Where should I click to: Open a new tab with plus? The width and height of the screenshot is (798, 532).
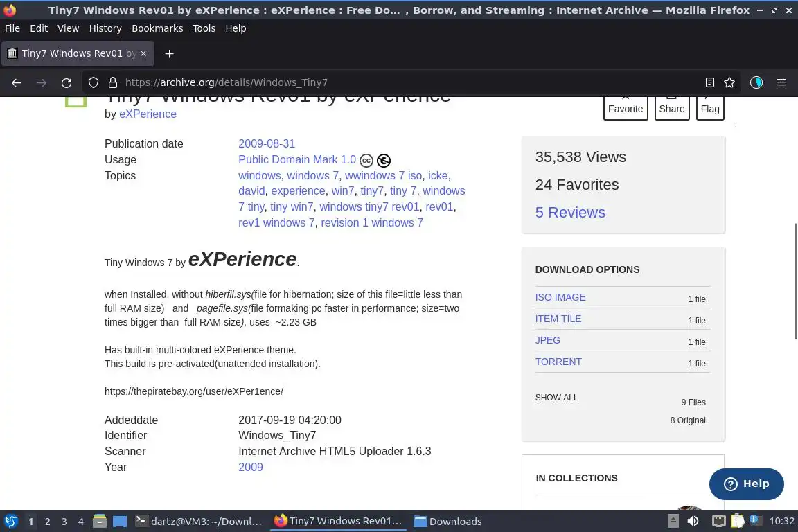click(x=170, y=53)
